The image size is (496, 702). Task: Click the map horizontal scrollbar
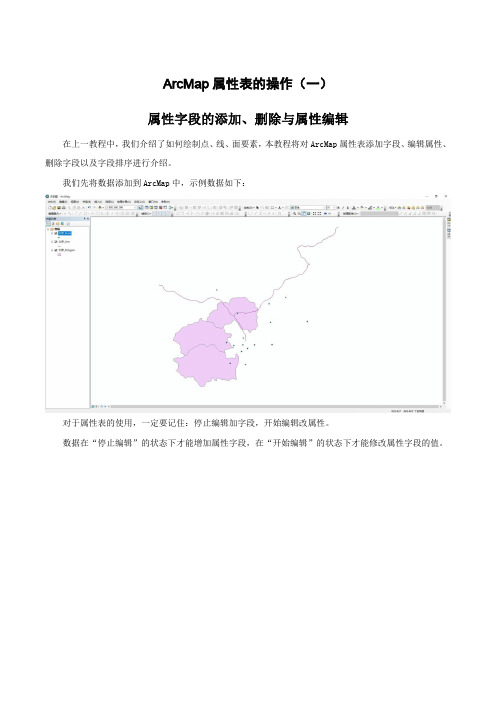pos(275,407)
